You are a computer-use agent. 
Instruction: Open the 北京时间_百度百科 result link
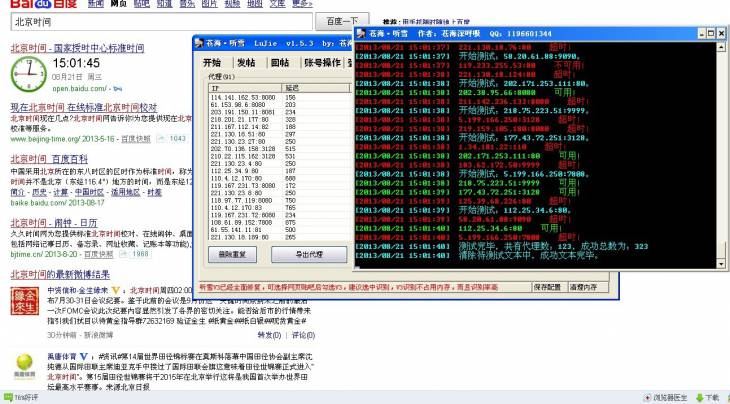coord(48,159)
